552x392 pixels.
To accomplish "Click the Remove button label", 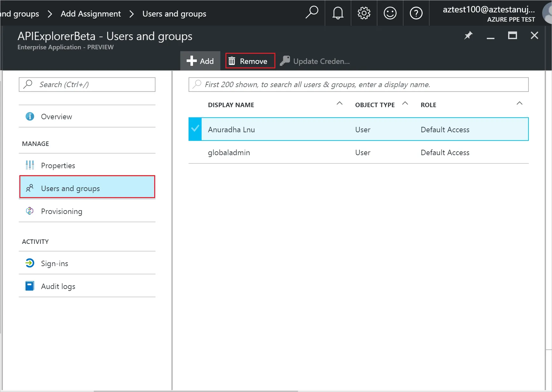I will pyautogui.click(x=253, y=61).
